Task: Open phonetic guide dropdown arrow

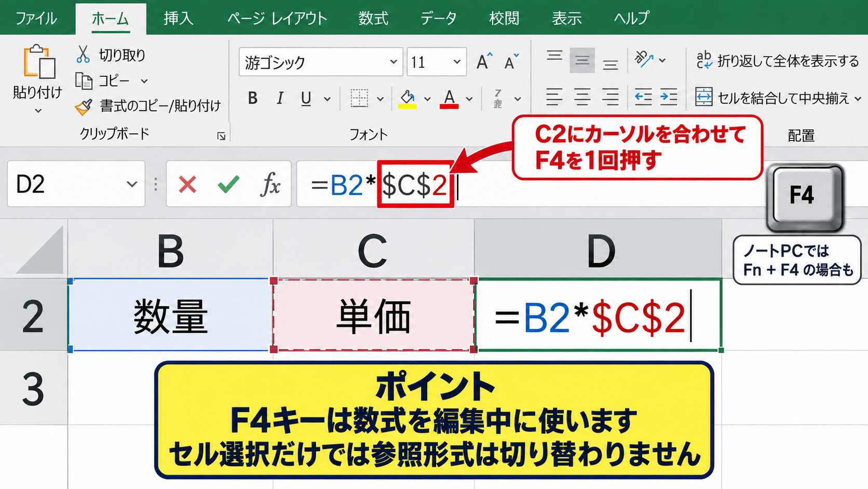Action: (x=518, y=99)
